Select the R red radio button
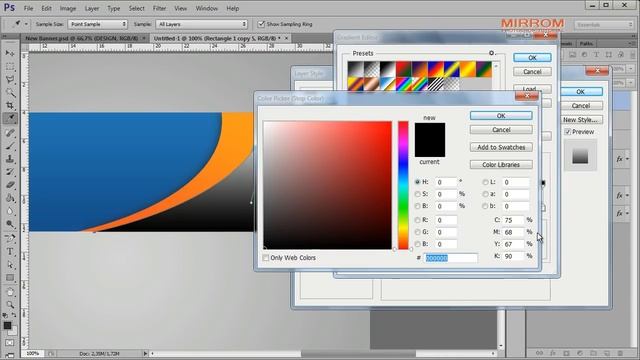Image resolution: width=640 pixels, height=360 pixels. [x=417, y=220]
